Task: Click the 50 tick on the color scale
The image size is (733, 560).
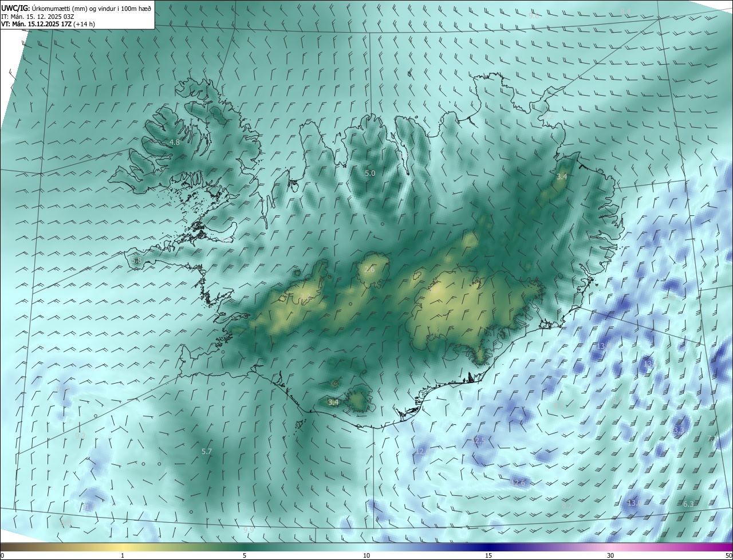Action: coord(728,556)
